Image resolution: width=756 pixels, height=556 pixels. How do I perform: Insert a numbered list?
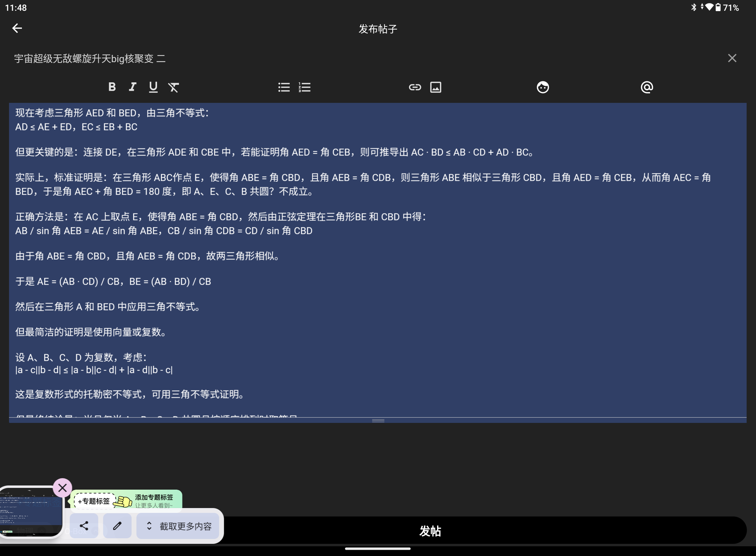[x=304, y=87]
